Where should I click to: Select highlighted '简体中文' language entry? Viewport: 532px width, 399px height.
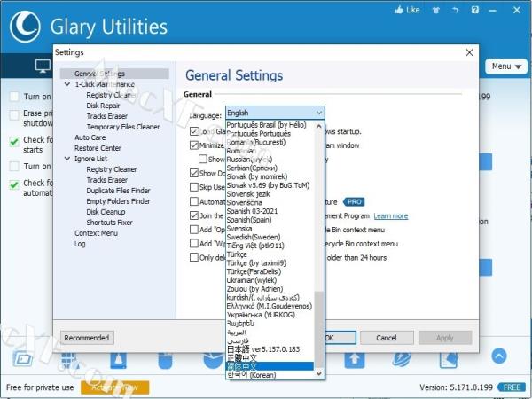(x=270, y=366)
